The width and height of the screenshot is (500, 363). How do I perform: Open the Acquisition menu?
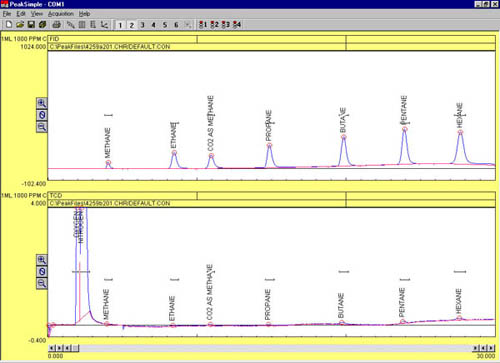tap(61, 14)
